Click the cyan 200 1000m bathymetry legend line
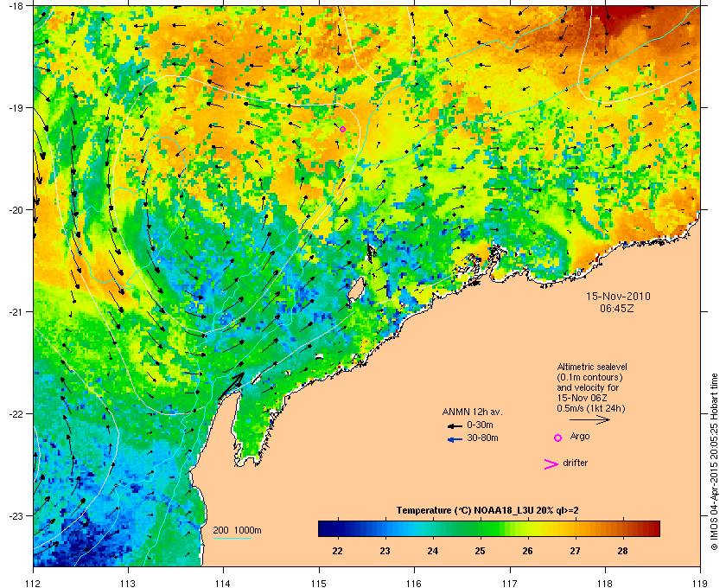 pyautogui.click(x=232, y=538)
